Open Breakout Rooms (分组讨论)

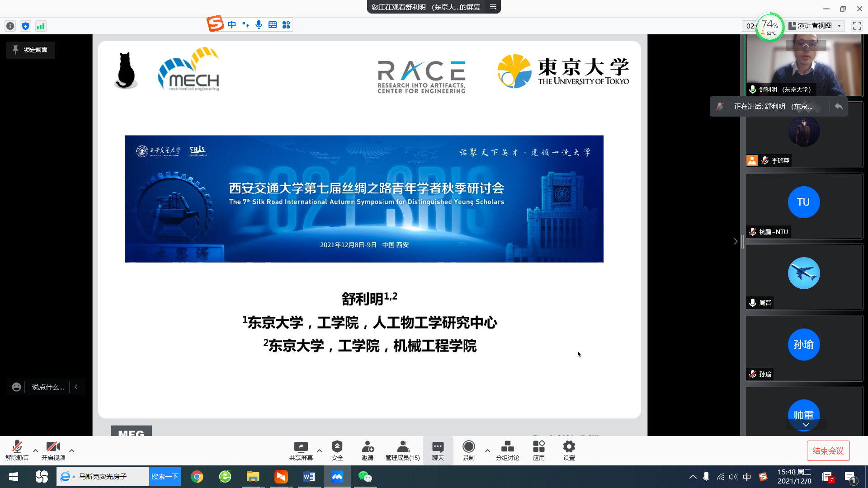click(507, 447)
